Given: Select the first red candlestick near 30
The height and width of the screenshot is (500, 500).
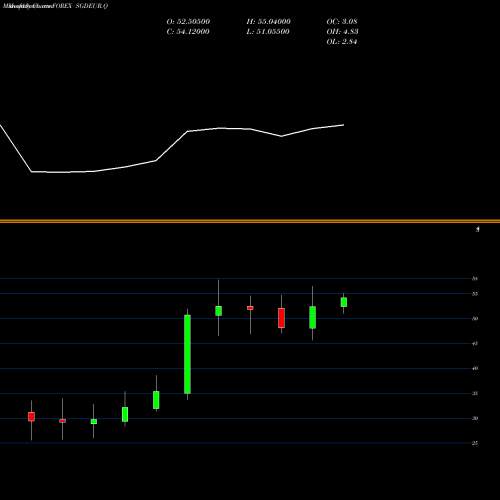Looking at the screenshot, I should point(31,417).
